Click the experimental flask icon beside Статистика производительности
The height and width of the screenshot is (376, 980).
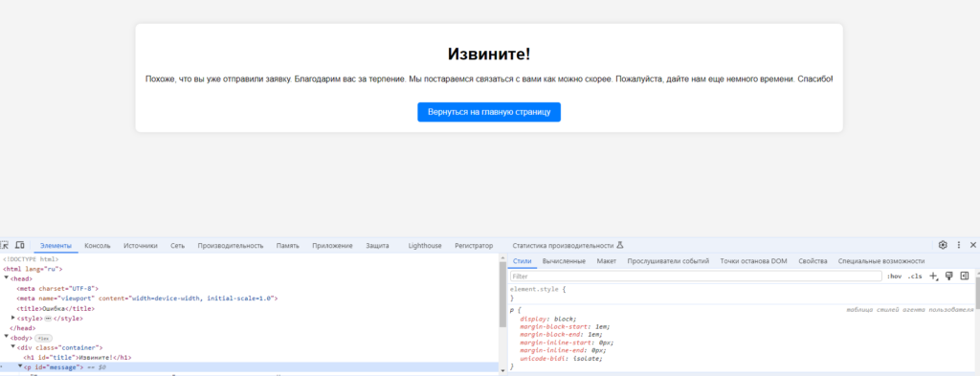click(620, 246)
